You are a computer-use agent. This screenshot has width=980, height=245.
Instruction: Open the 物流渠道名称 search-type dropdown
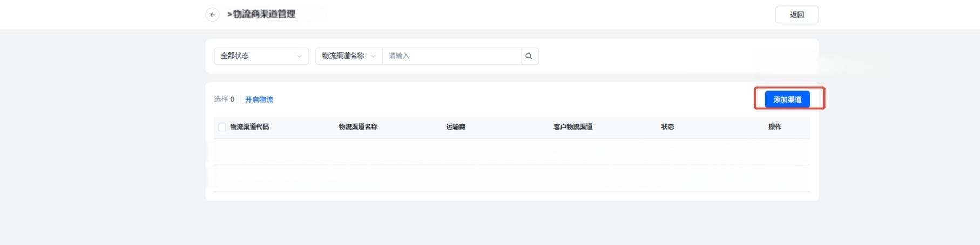(348, 56)
